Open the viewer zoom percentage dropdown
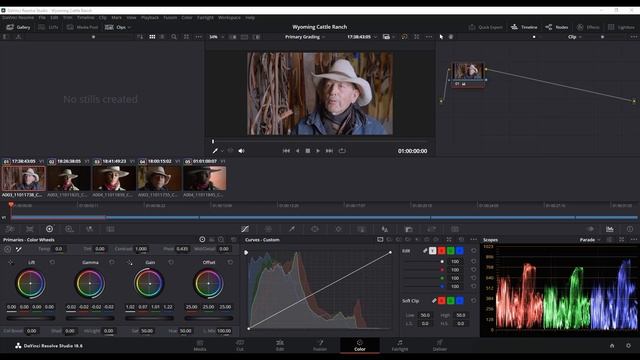Viewport: 640px width, 360px height. (217, 37)
